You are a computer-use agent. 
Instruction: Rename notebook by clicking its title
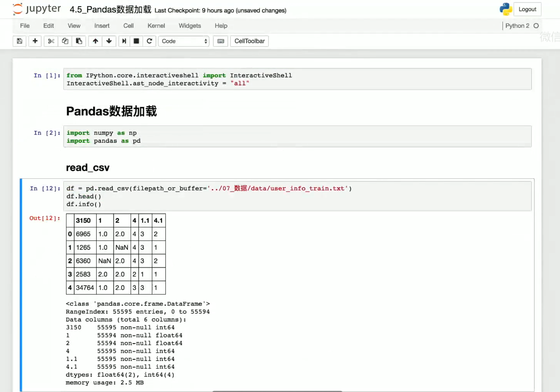[x=110, y=10]
